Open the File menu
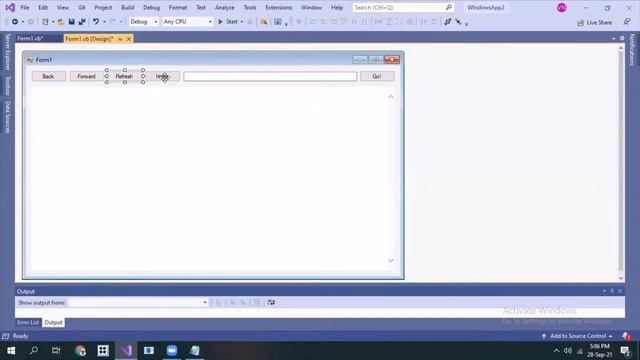640x360 pixels. (25, 7)
